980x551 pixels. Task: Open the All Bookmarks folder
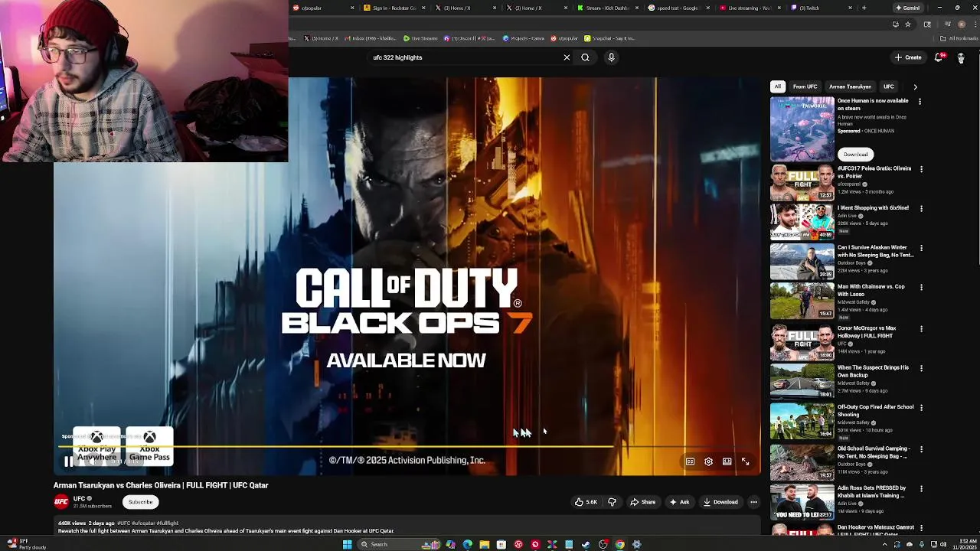point(960,38)
